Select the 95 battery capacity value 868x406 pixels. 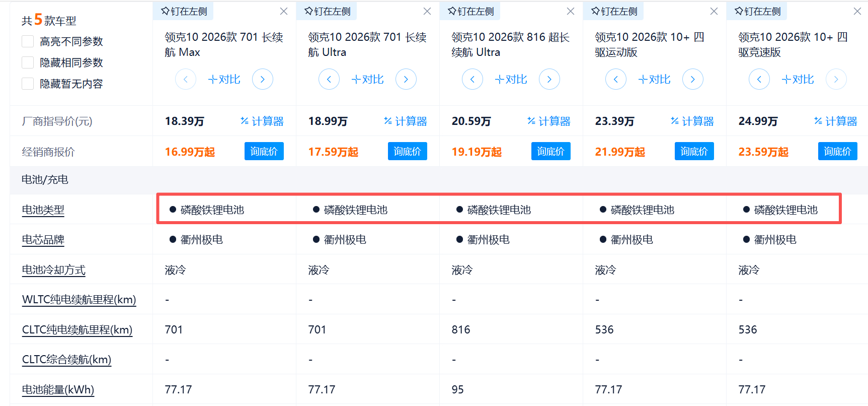click(x=458, y=390)
